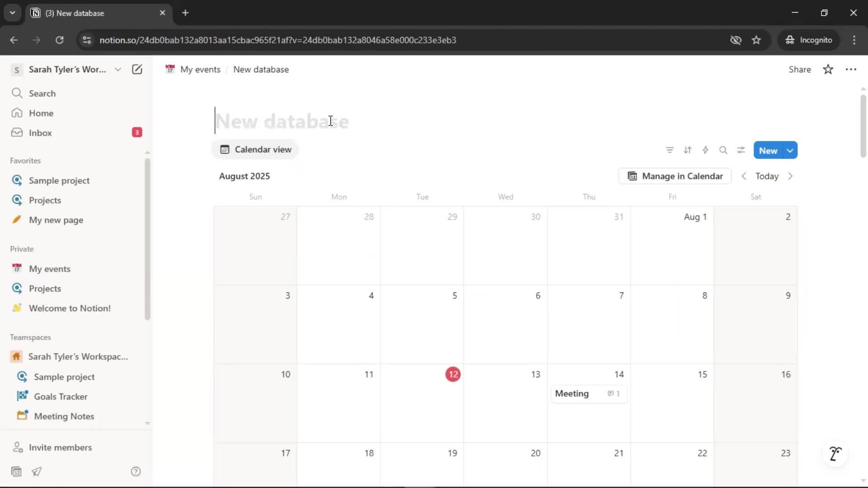This screenshot has height=488, width=868.
Task: Click the Private section header
Action: 22,249
